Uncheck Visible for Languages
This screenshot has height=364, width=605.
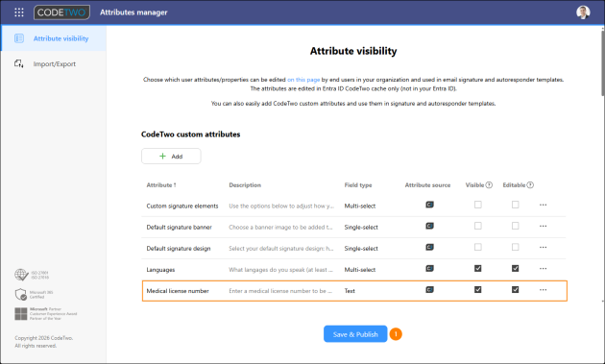point(477,268)
